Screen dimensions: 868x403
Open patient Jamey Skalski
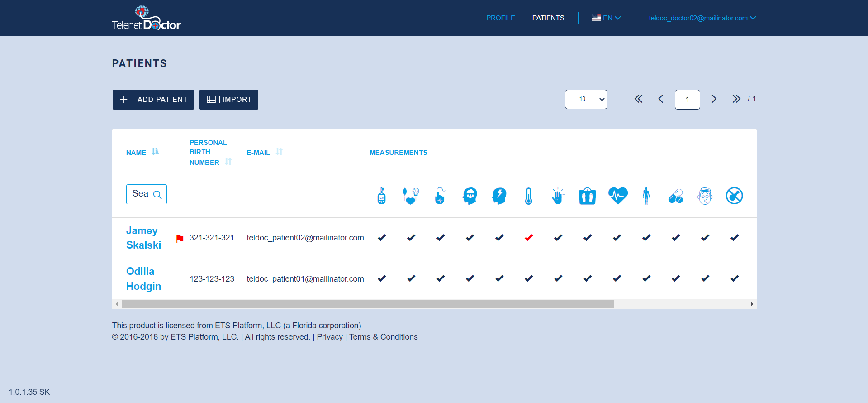point(143,238)
